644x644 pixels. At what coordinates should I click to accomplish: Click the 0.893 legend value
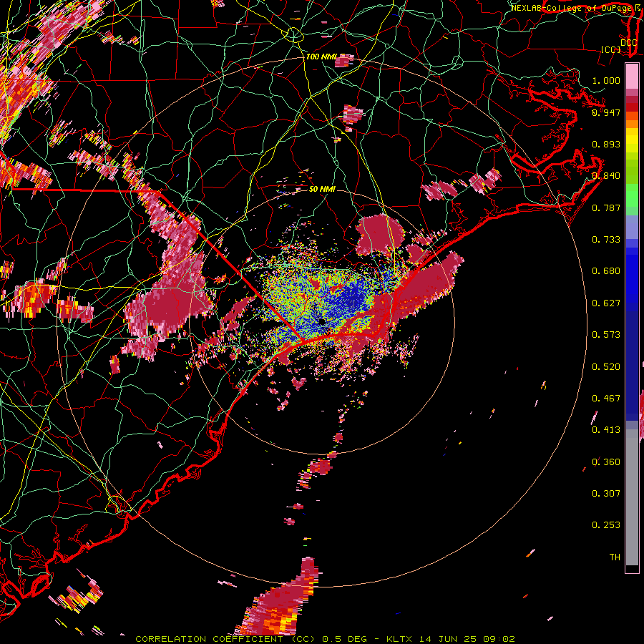pos(606,144)
